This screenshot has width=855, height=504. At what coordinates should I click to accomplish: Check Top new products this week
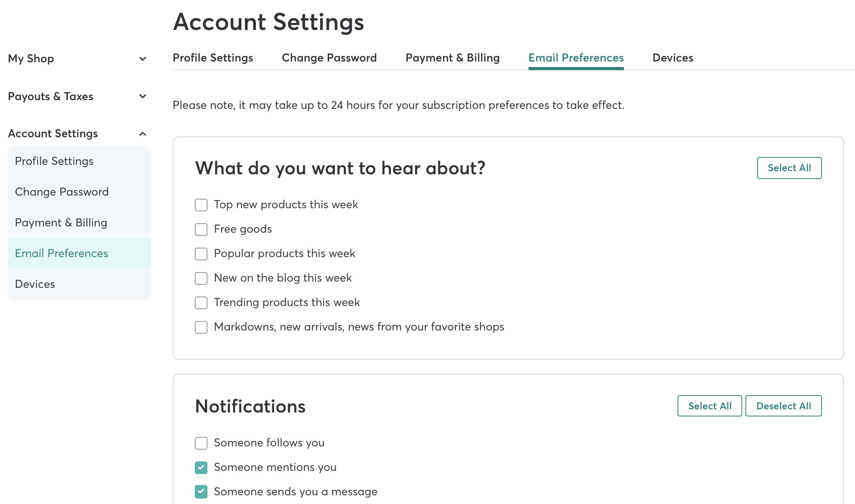201,205
